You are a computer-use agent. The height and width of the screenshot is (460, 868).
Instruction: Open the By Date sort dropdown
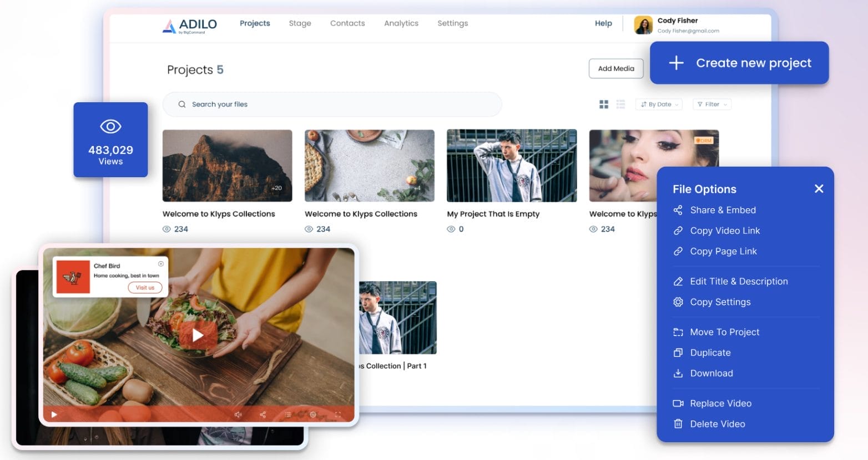(x=658, y=104)
